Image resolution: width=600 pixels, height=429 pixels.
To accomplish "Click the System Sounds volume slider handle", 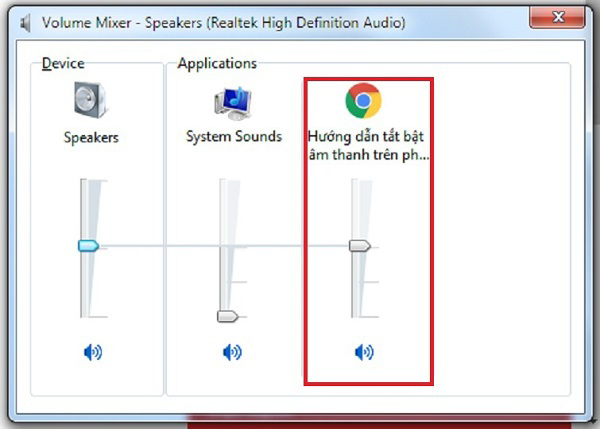I will point(228,316).
